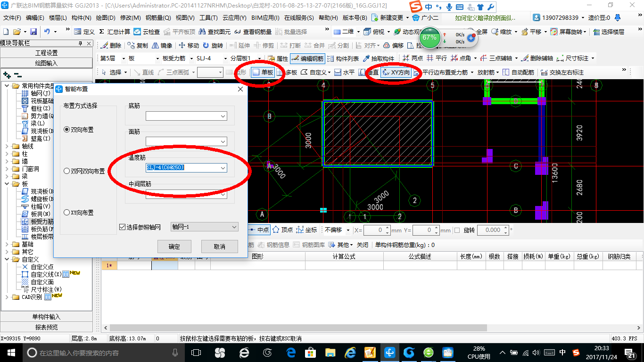Viewport: 644px width, 362px height.
Task: Click 全屏 fullscreen view button
Action: click(x=482, y=32)
